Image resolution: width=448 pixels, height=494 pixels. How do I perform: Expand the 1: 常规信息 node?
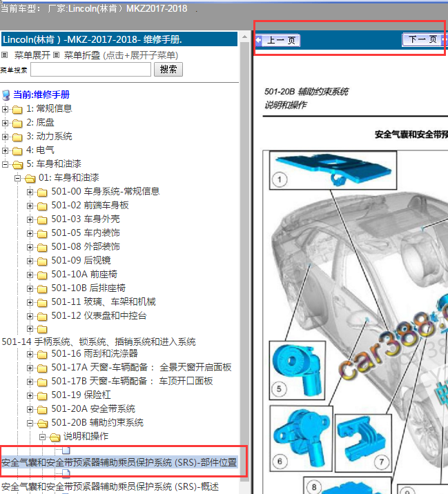coord(5,109)
